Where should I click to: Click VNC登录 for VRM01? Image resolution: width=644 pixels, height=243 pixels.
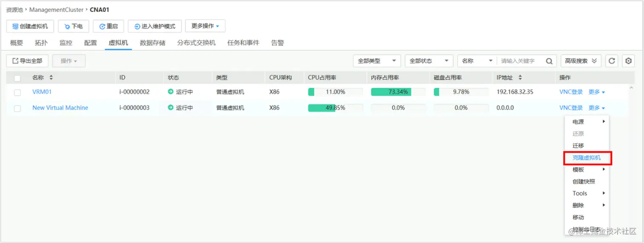pyautogui.click(x=571, y=92)
